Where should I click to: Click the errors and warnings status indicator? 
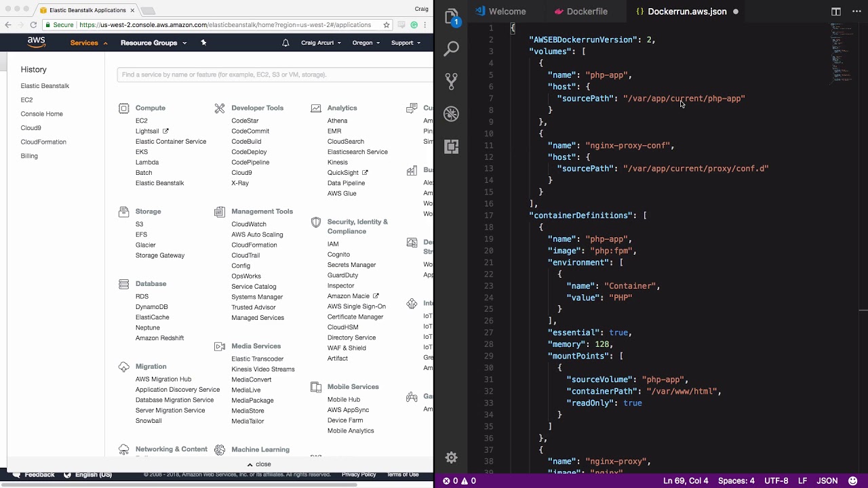tap(459, 481)
